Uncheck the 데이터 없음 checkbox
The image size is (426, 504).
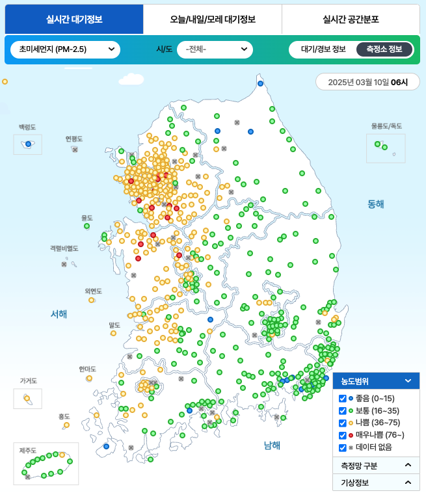pos(342,447)
